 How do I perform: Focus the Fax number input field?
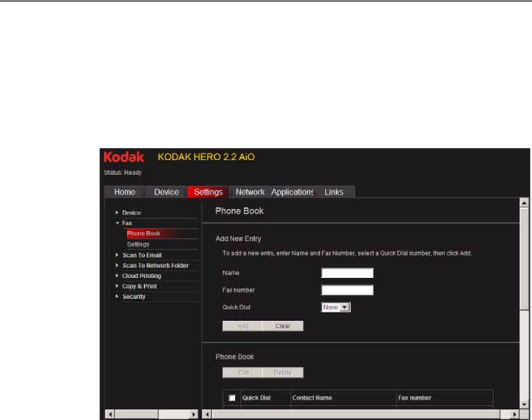(x=347, y=290)
